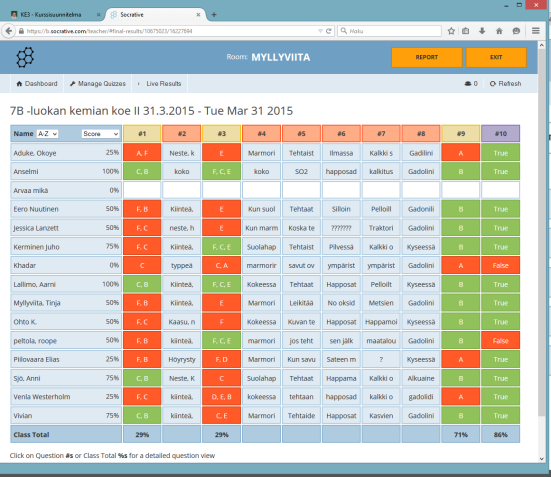The image size is (551, 477).
Task: Click Class Total 71% for question #9
Action: pos(461,434)
